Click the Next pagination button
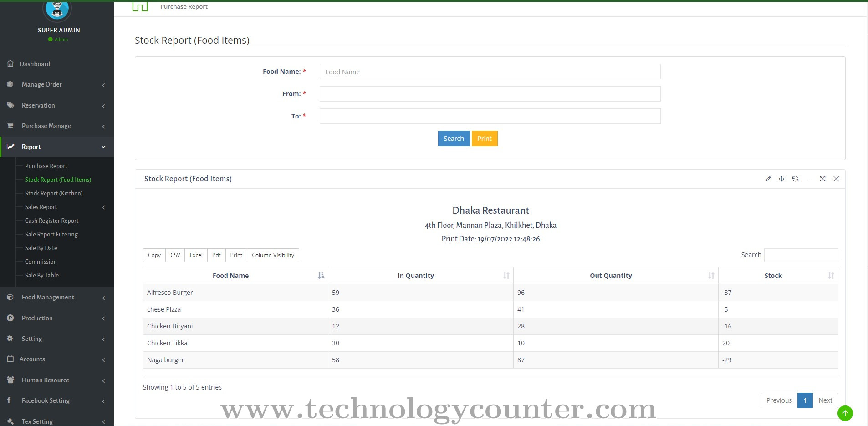The width and height of the screenshot is (868, 426). pos(825,400)
